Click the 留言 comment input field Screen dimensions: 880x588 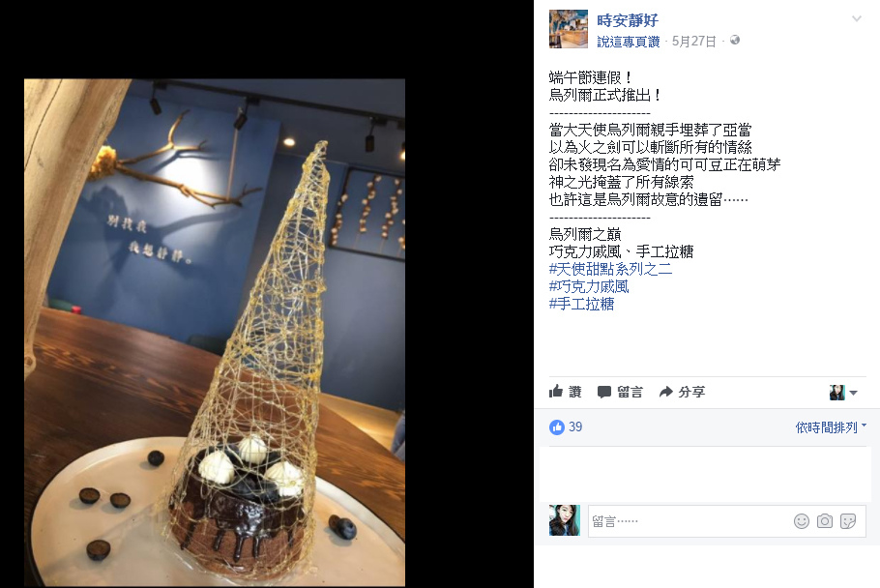pos(690,521)
